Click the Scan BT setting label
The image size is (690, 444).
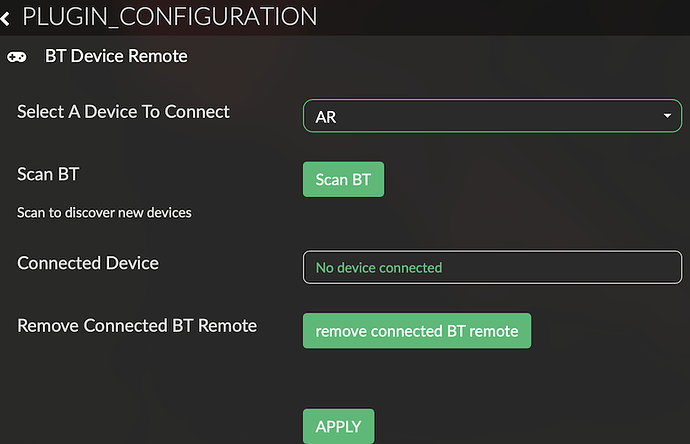(48, 174)
